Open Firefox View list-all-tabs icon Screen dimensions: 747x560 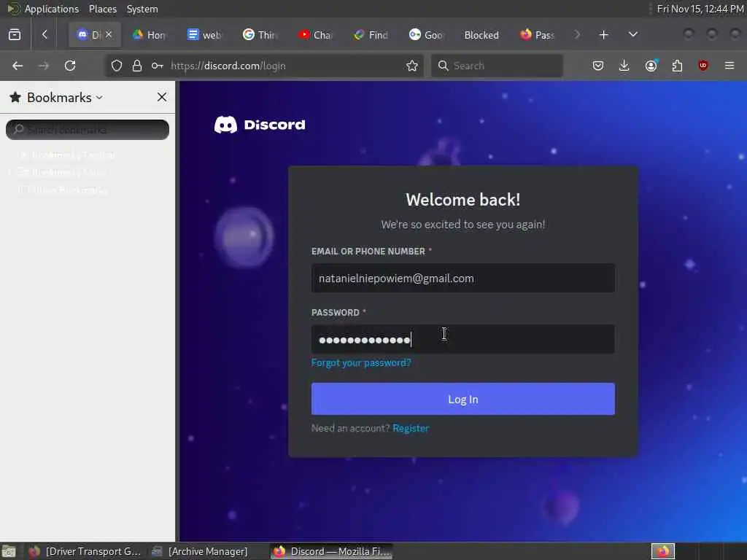click(x=15, y=35)
